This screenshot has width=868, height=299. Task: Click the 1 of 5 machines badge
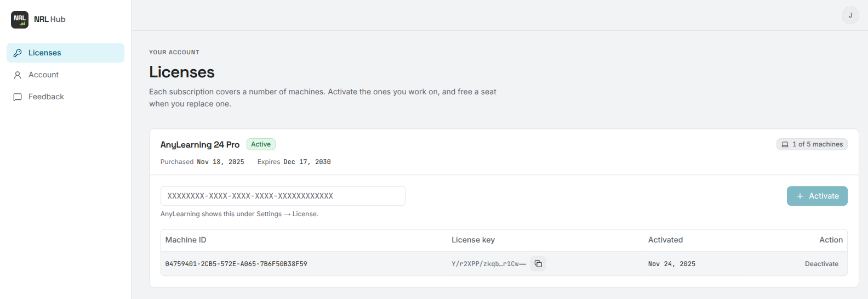click(x=812, y=144)
